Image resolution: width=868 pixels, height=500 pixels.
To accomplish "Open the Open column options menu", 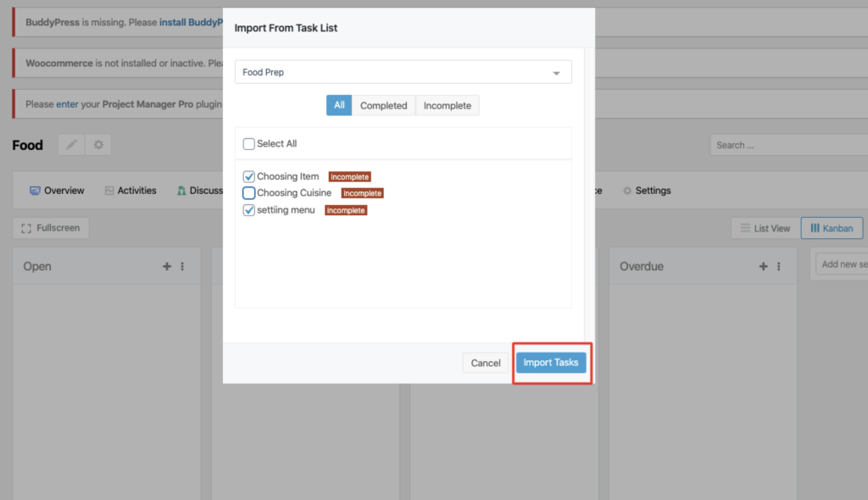I will (x=182, y=266).
